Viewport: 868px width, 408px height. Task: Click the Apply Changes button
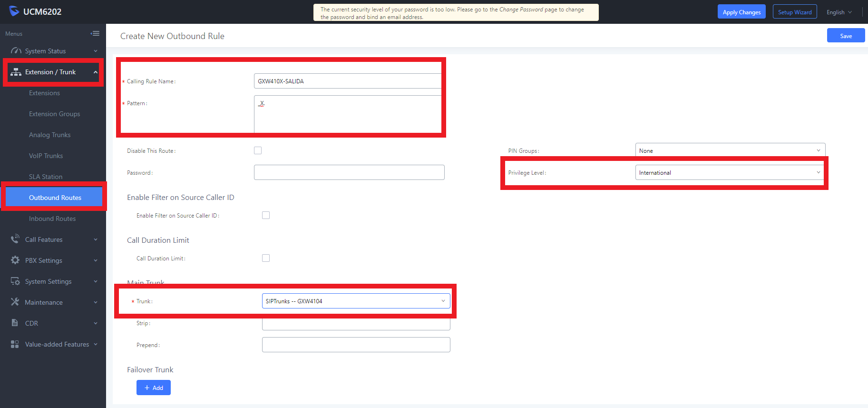[741, 12]
